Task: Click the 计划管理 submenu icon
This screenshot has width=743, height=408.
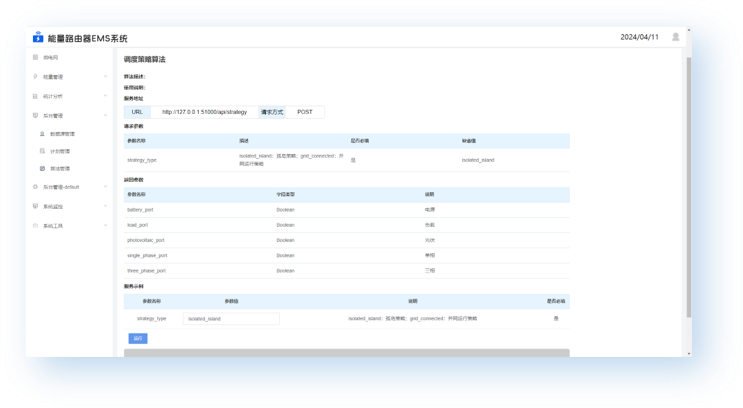Action: coord(41,151)
